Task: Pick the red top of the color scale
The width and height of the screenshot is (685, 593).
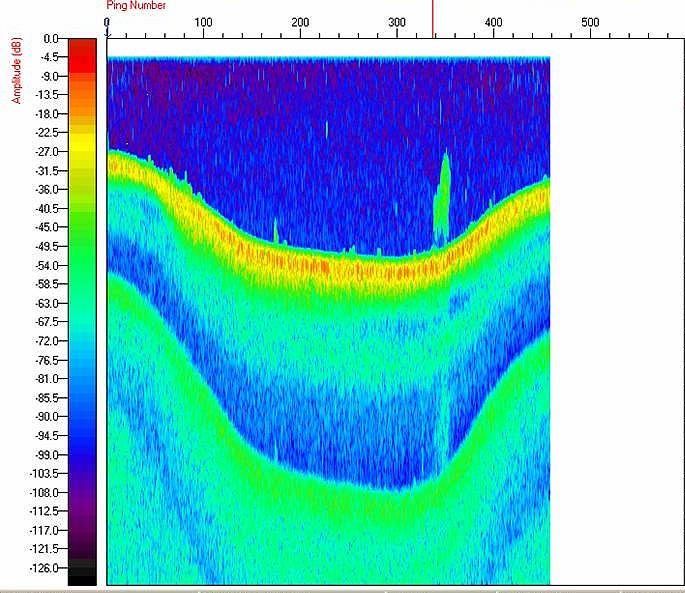Action: click(82, 50)
